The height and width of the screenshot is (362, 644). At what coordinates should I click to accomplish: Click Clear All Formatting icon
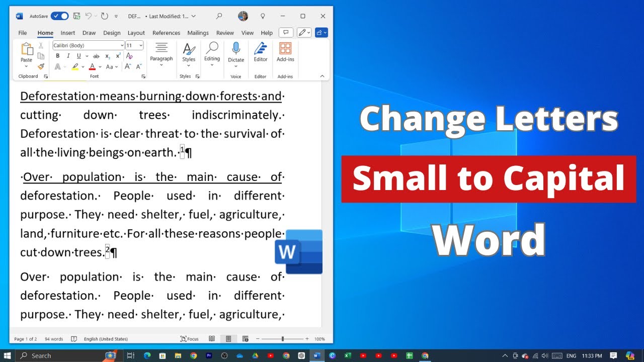129,56
